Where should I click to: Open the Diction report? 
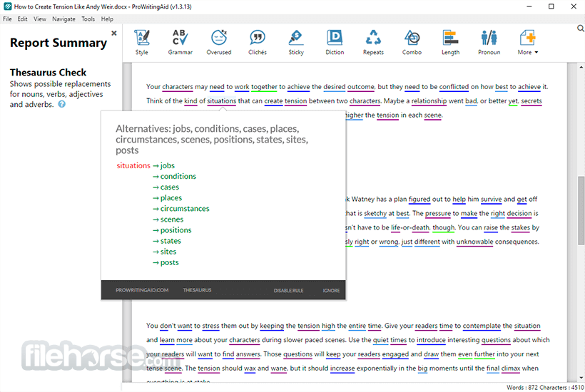pyautogui.click(x=335, y=42)
